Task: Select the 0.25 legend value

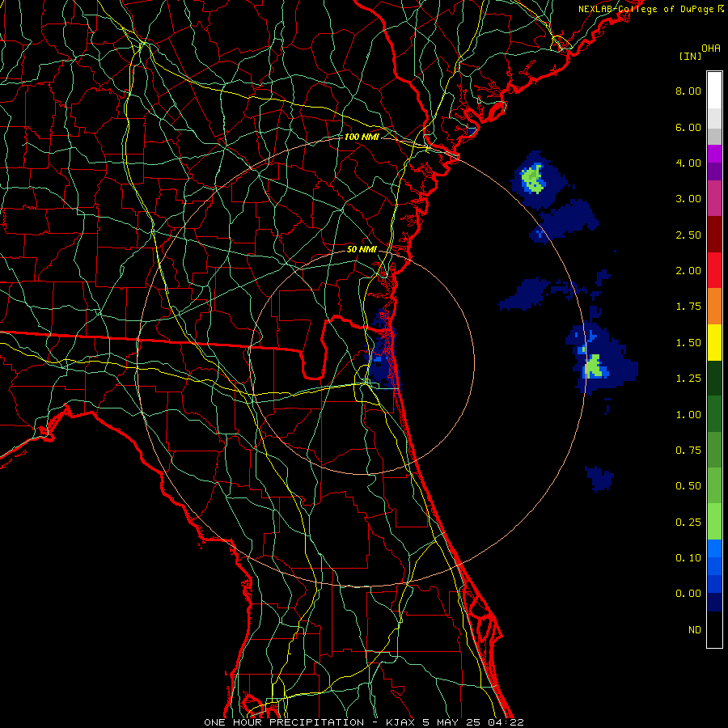Action: (x=688, y=523)
